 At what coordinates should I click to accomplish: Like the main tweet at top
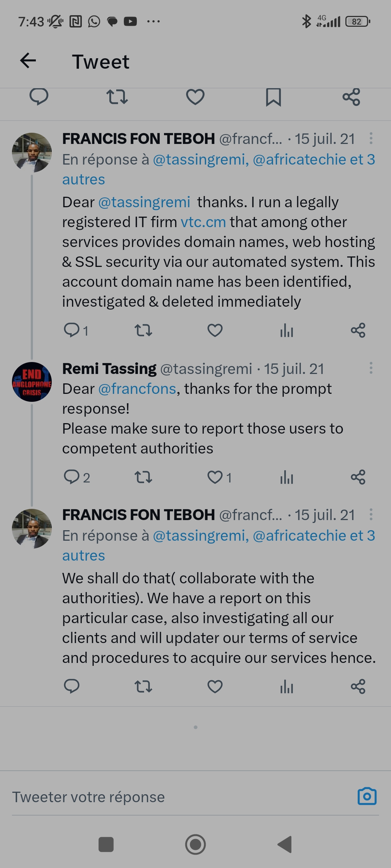[195, 97]
